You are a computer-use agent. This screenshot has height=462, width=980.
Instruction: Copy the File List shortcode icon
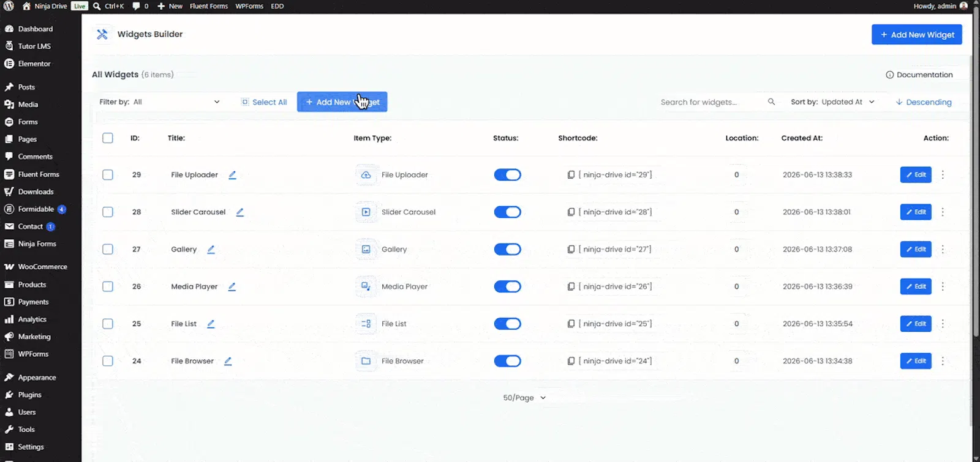click(571, 324)
